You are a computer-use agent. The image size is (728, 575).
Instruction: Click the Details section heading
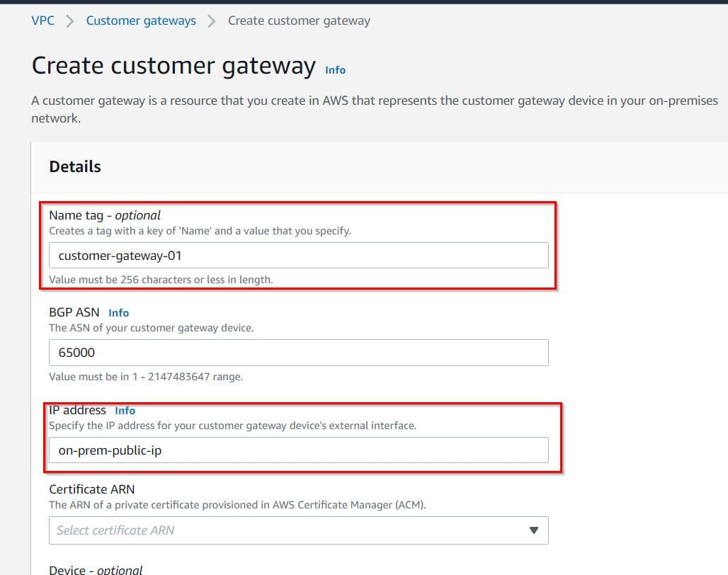(x=74, y=166)
